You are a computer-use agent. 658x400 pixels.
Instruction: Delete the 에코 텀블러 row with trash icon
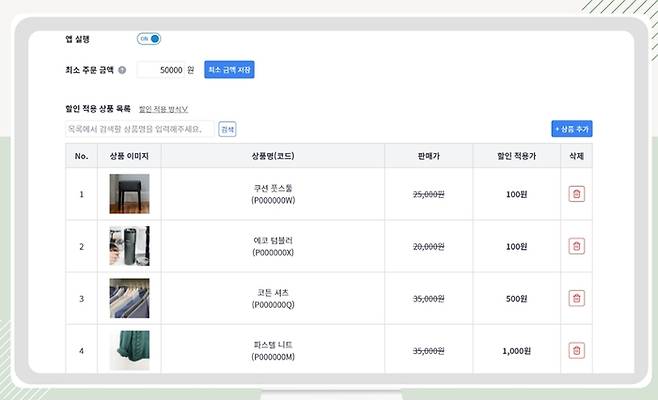(x=577, y=246)
